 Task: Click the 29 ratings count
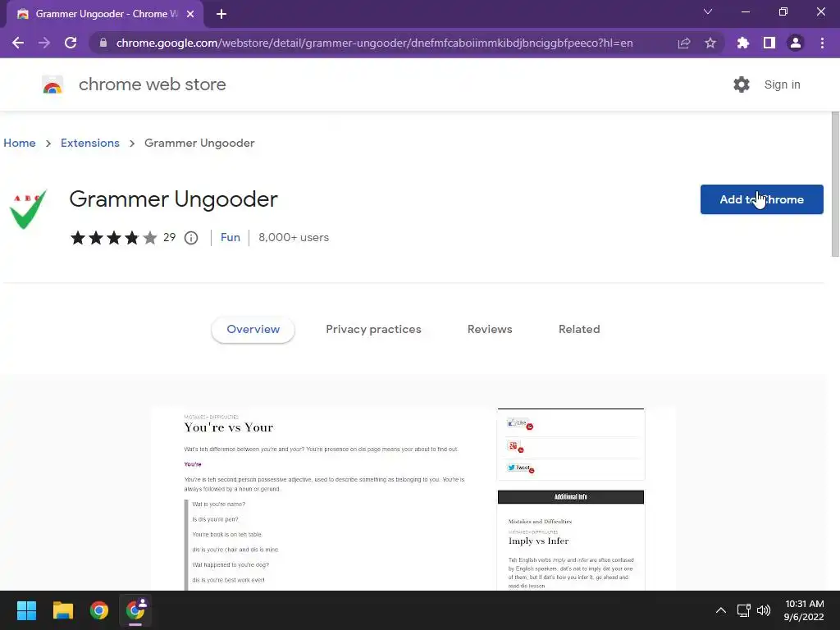(169, 237)
